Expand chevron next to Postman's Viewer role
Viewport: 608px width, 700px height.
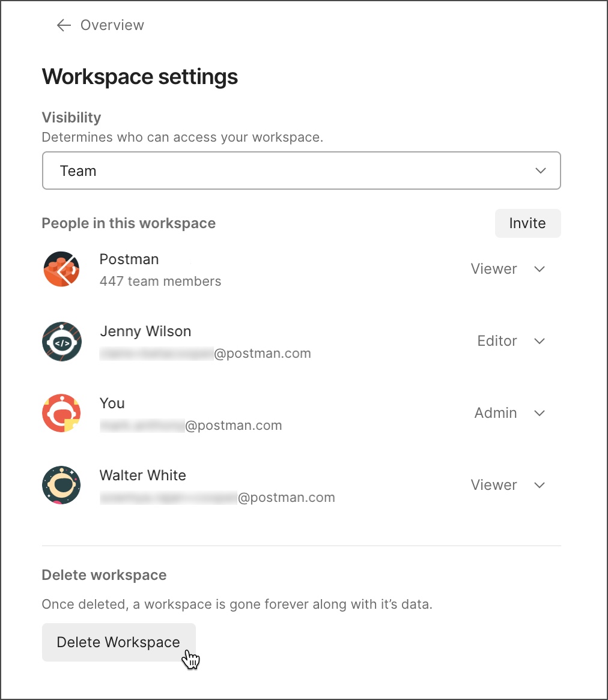click(540, 269)
